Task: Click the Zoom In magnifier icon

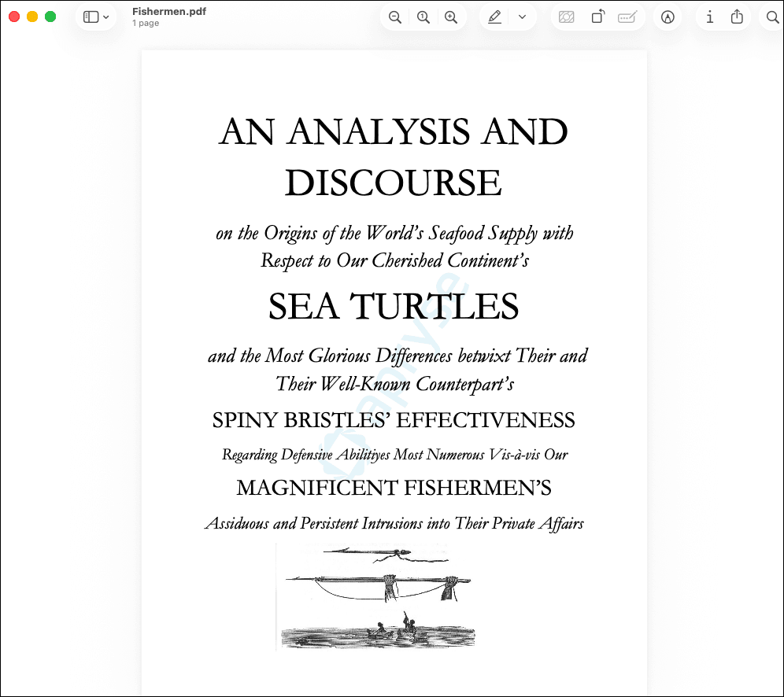Action: coord(451,17)
